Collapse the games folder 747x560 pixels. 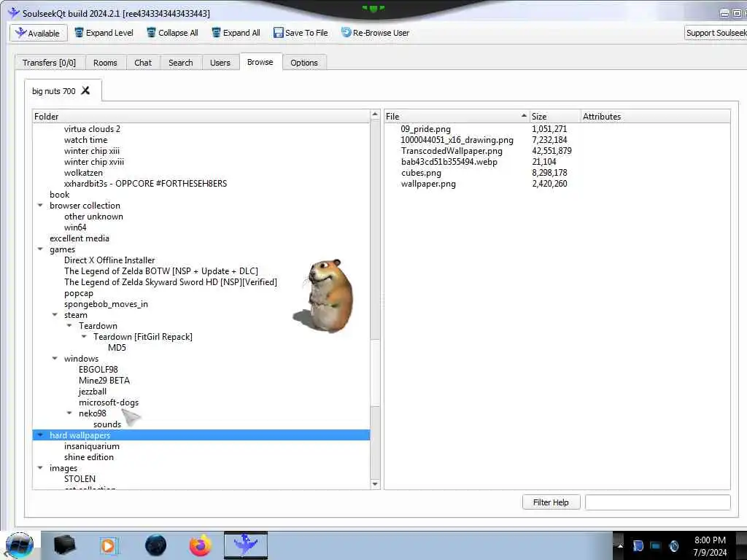point(41,249)
